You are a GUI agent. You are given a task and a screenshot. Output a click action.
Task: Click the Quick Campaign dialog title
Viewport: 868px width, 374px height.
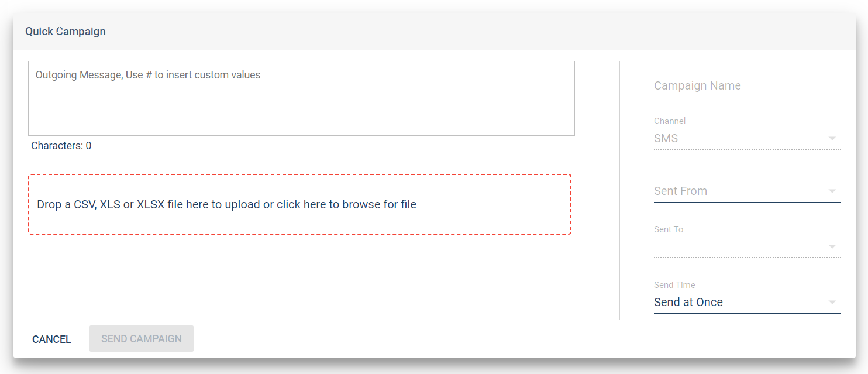(x=66, y=32)
